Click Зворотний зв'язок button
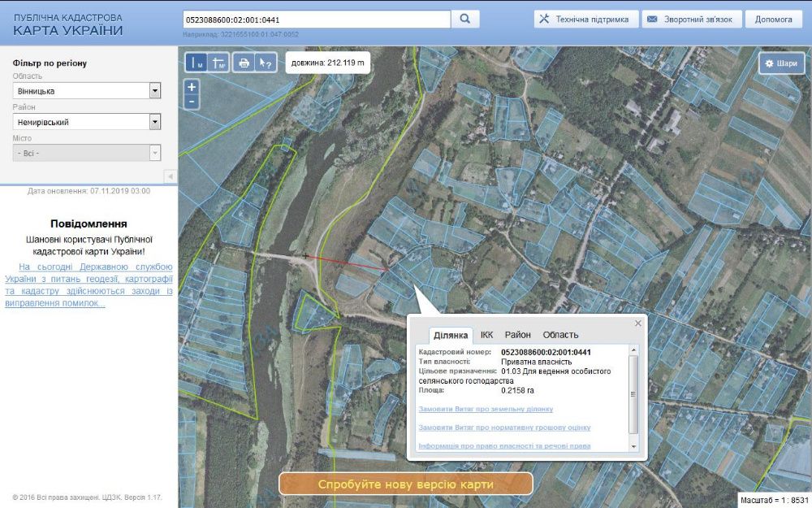Image resolution: width=812 pixels, height=508 pixels. pos(692,20)
